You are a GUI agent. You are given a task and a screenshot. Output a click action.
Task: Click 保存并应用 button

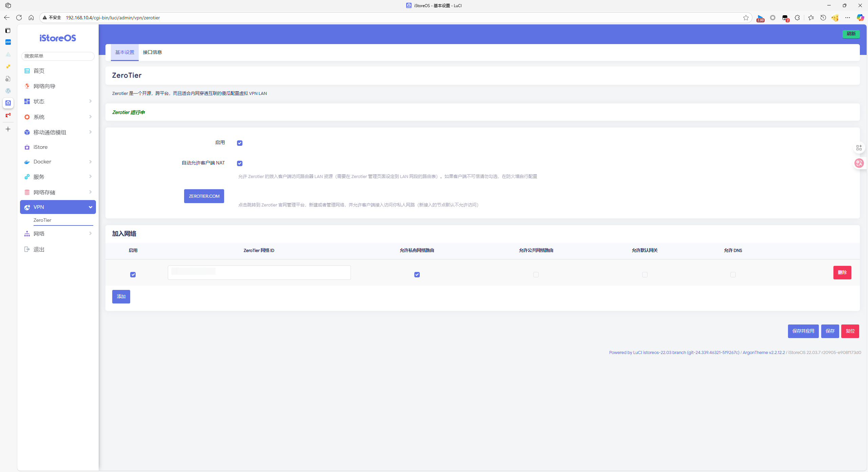803,331
